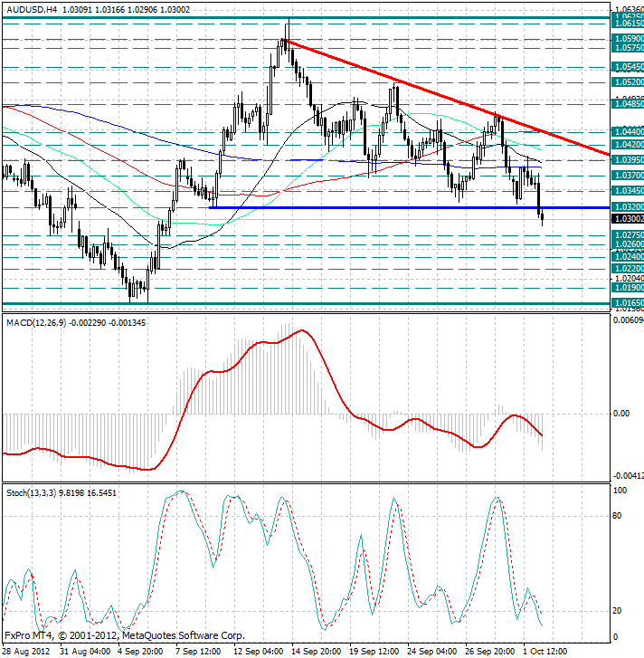Click the 31 Aug 04:00 time label
This screenshot has height=658, width=644.
coord(85,652)
